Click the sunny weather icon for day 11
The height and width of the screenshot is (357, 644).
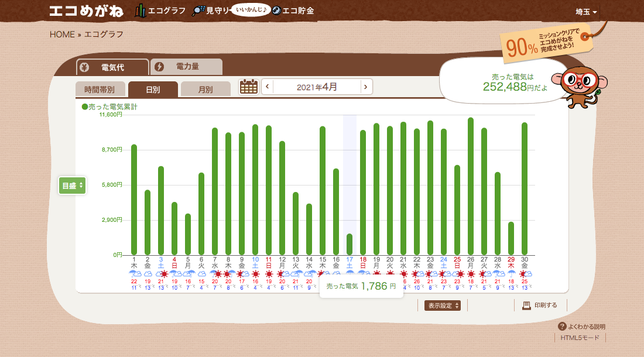click(x=269, y=274)
